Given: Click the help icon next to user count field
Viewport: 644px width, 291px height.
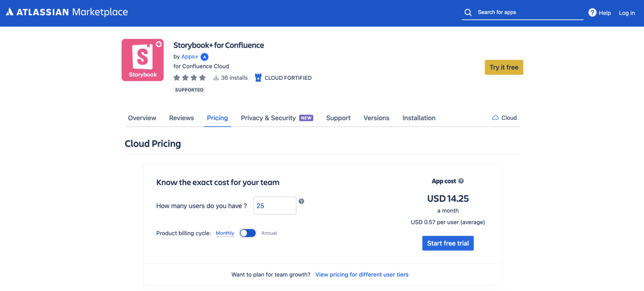Looking at the screenshot, I should [x=301, y=201].
